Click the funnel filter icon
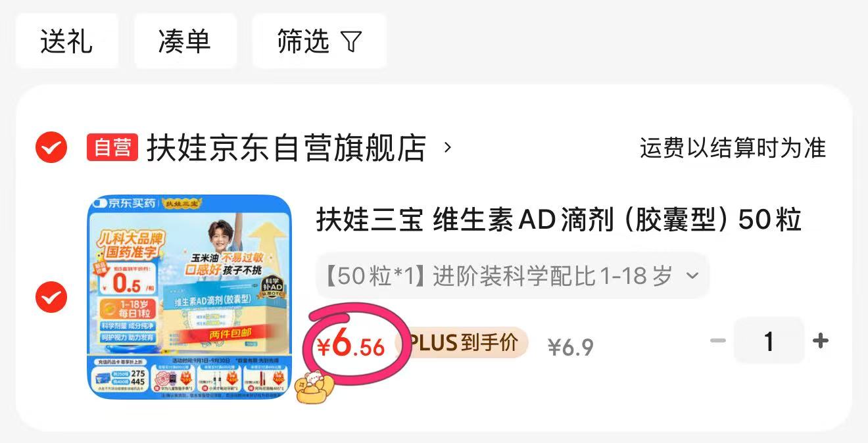 [x=352, y=42]
